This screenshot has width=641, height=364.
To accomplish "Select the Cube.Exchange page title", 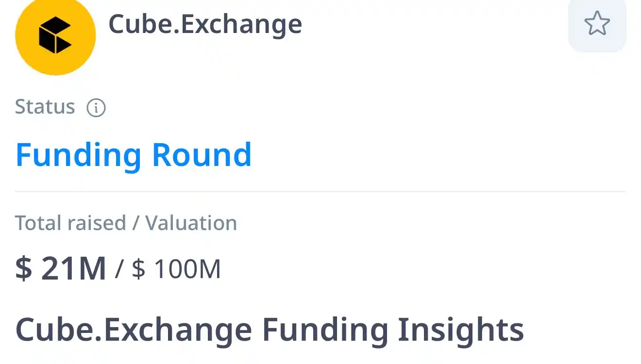I will tap(205, 24).
